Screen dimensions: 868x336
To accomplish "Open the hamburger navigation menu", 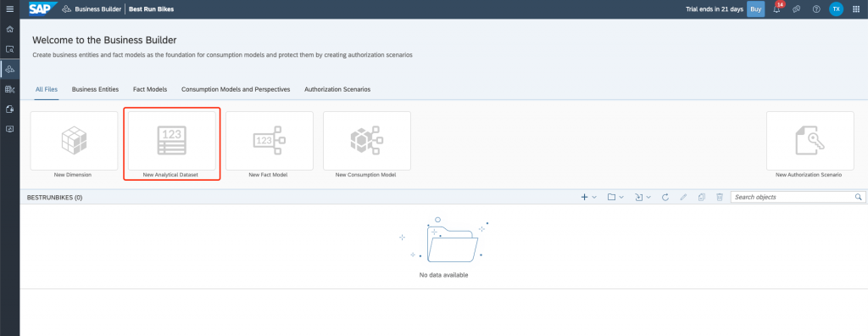I will coord(9,8).
